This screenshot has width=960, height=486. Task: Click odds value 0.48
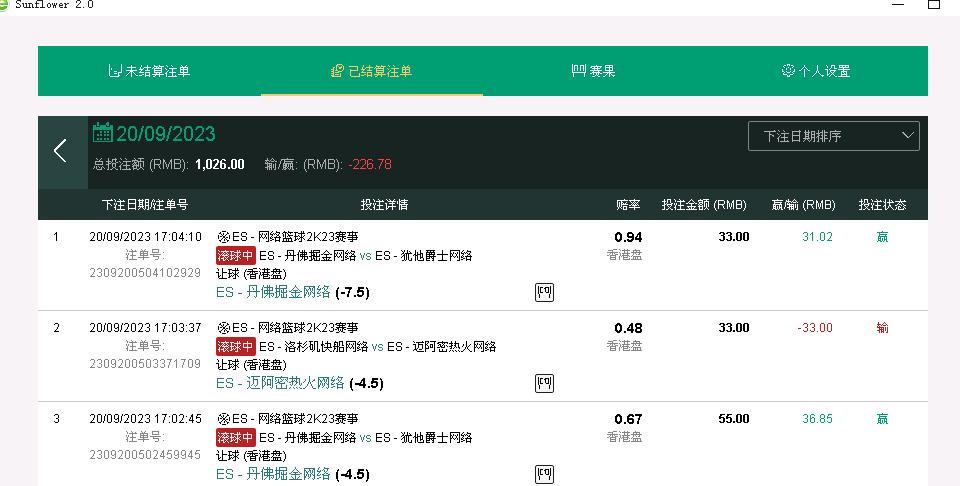628,329
